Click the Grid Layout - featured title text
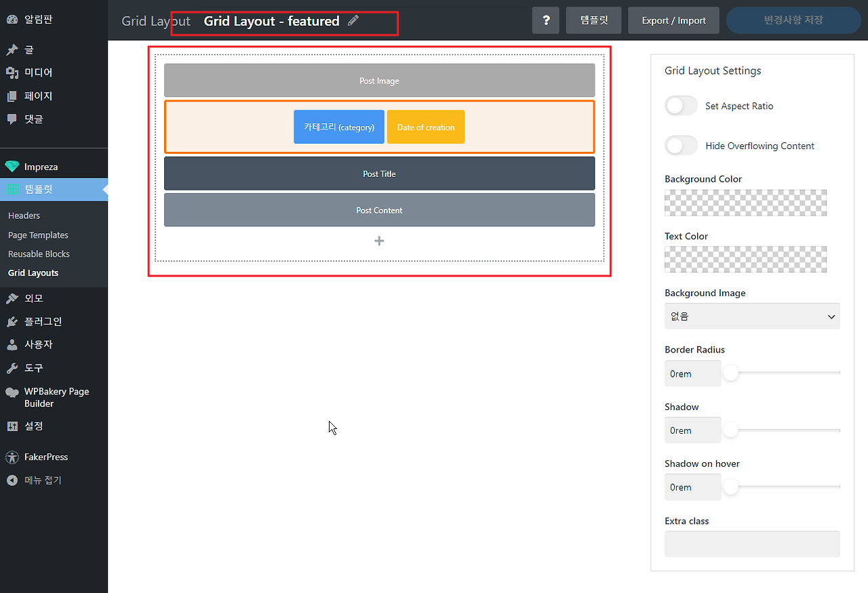 coord(271,21)
